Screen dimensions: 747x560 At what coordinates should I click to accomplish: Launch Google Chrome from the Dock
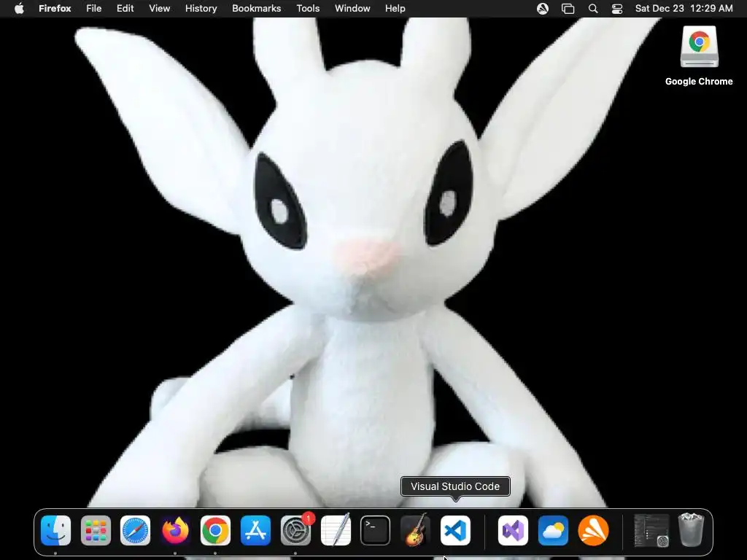(x=215, y=531)
